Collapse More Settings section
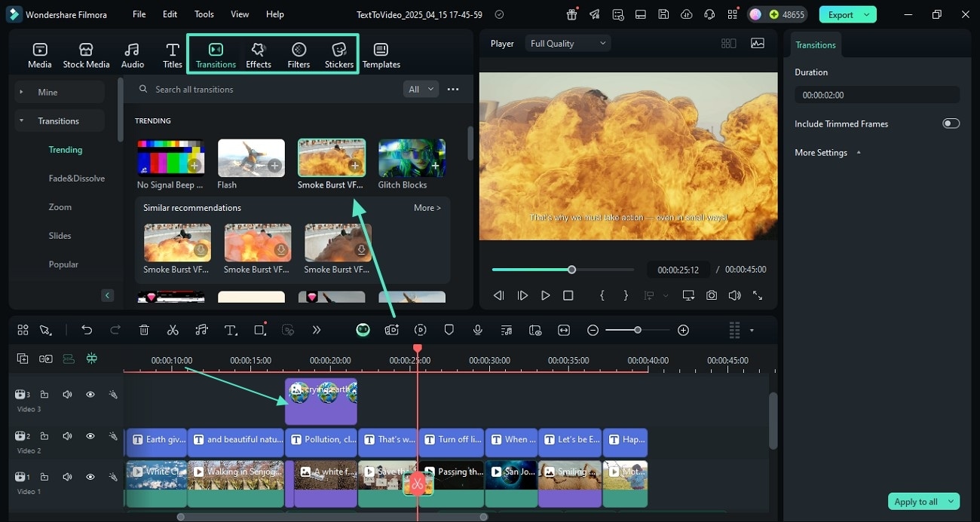 (x=859, y=152)
